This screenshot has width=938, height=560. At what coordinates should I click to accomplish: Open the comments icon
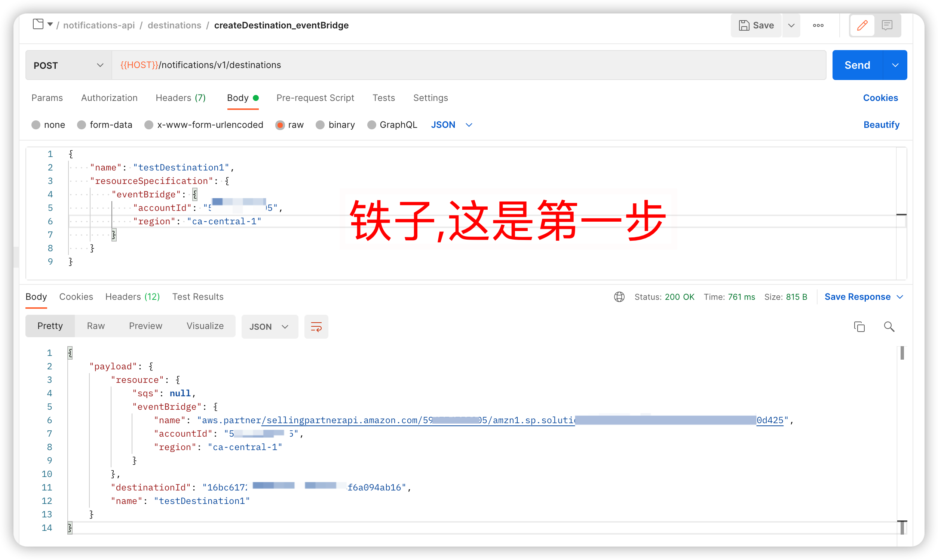[887, 25]
